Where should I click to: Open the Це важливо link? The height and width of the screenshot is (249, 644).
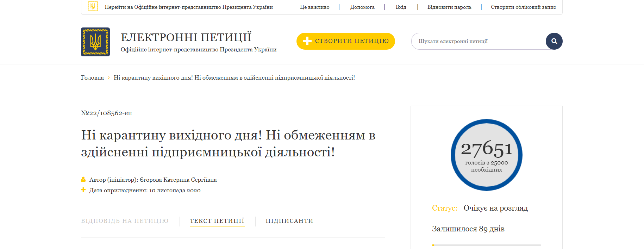(314, 7)
